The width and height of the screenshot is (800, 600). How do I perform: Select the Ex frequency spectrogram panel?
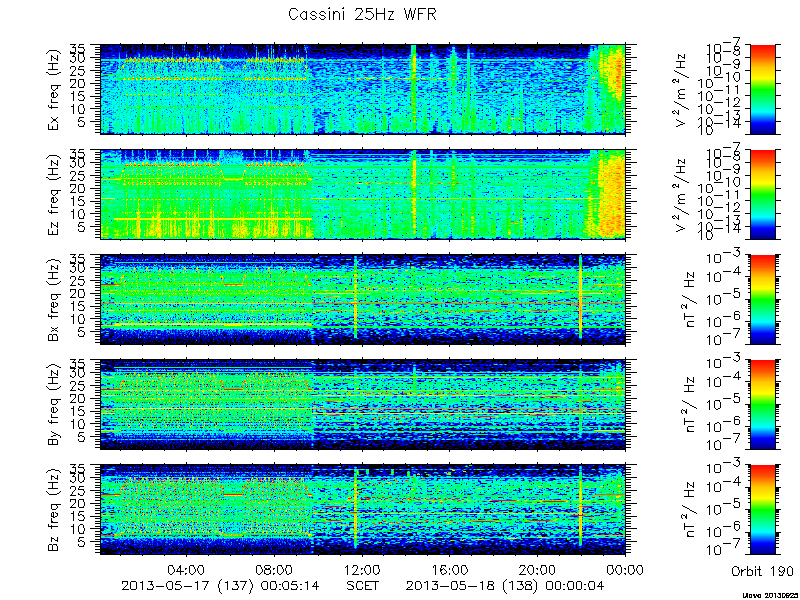363,89
